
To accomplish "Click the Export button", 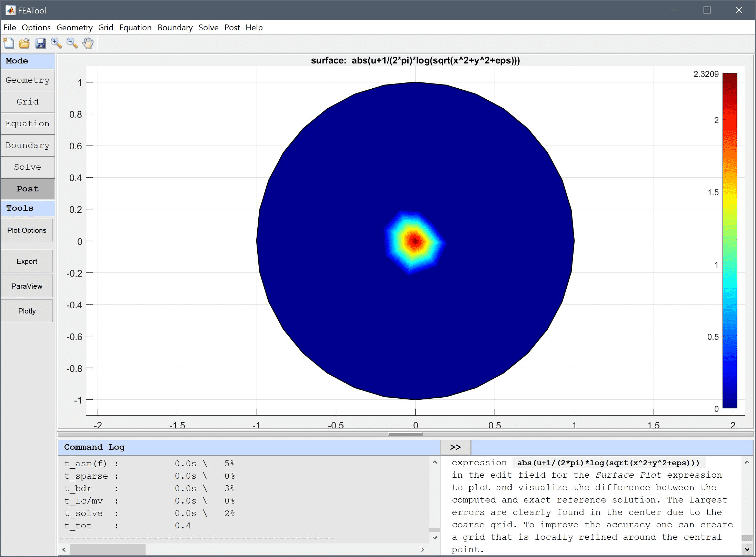I will click(x=27, y=261).
